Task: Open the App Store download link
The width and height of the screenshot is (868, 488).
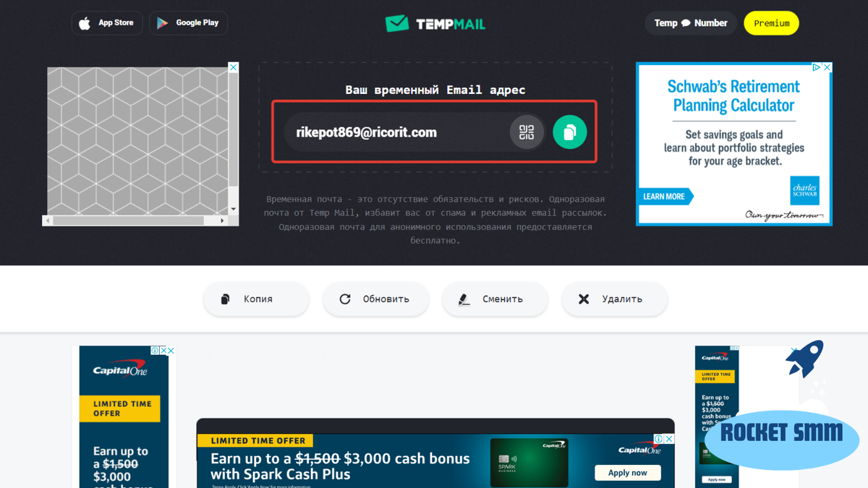Action: pyautogui.click(x=106, y=23)
